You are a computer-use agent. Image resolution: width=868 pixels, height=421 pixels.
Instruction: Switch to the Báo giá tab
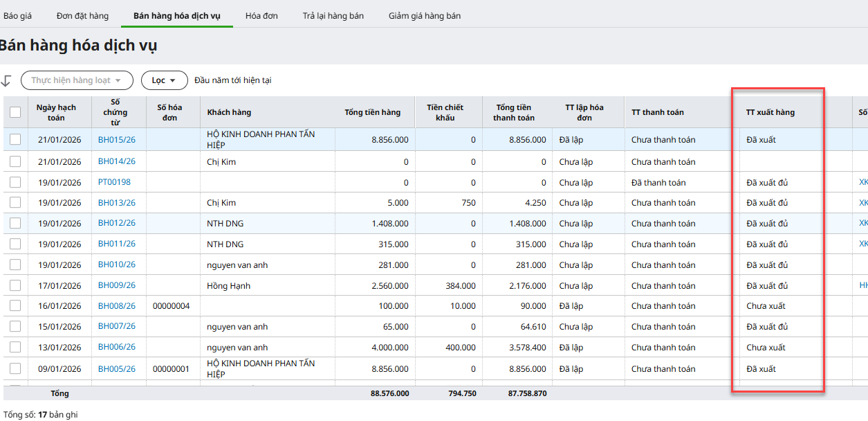pos(17,15)
